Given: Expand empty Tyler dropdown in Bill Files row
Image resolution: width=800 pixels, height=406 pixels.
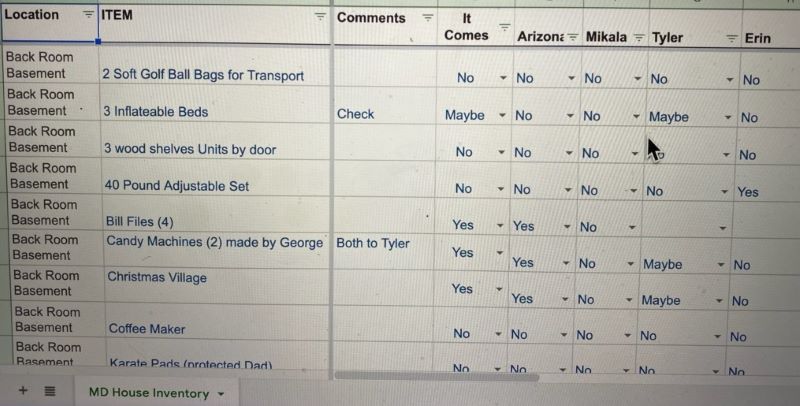Looking at the screenshot, I should click(722, 228).
